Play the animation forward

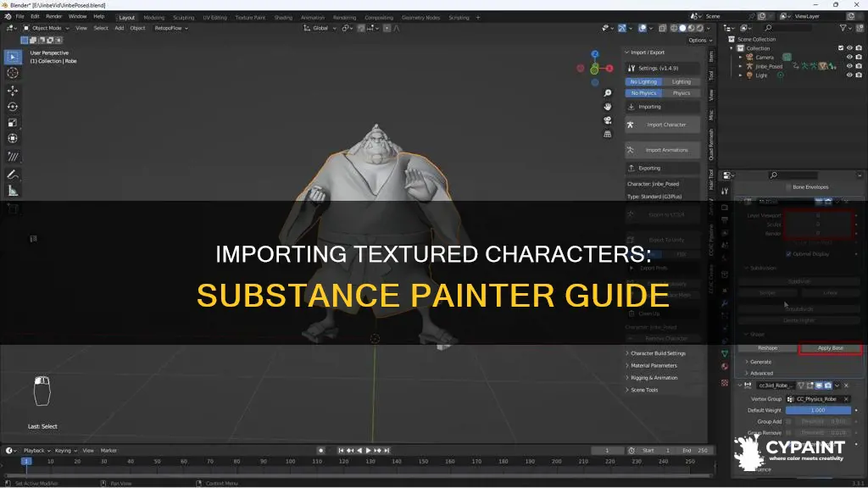[x=368, y=451]
